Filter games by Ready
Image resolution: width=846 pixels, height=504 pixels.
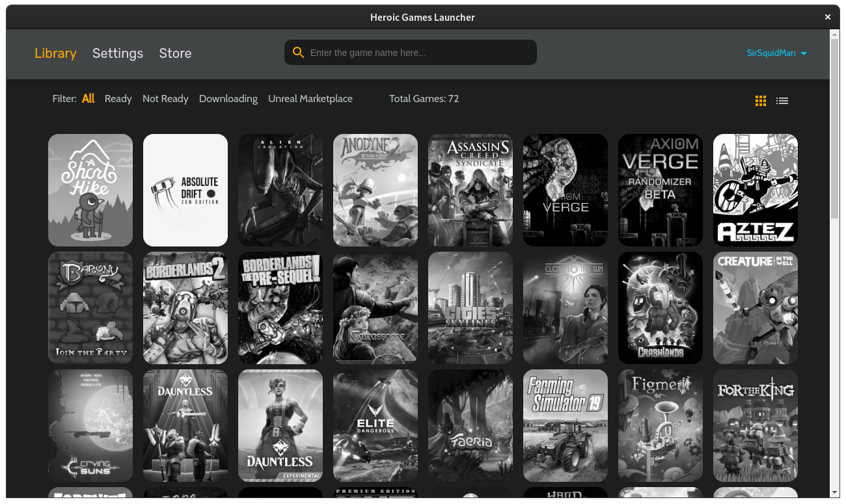pos(118,99)
